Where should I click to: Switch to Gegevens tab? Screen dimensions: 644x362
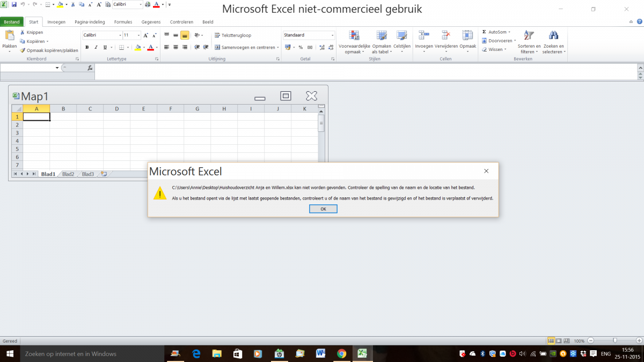(151, 22)
